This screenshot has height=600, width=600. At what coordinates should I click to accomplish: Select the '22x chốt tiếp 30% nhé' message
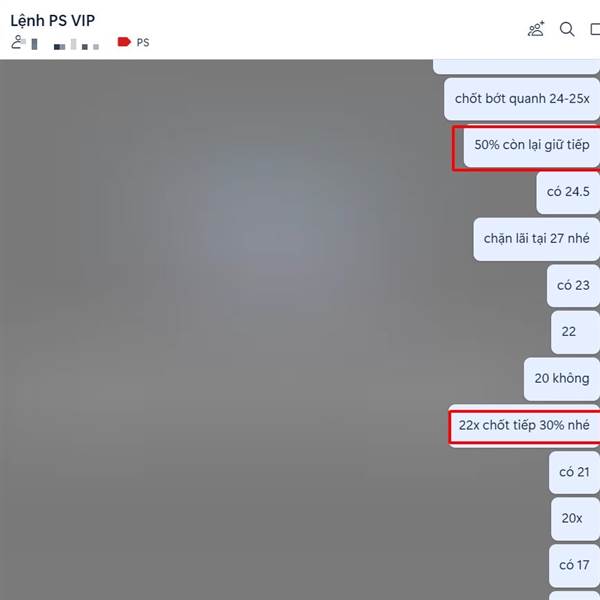pyautogui.click(x=524, y=426)
